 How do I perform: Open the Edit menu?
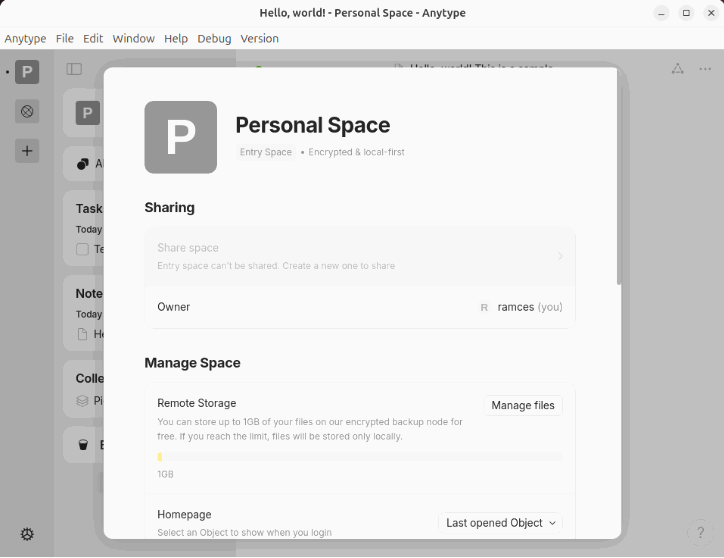93,38
